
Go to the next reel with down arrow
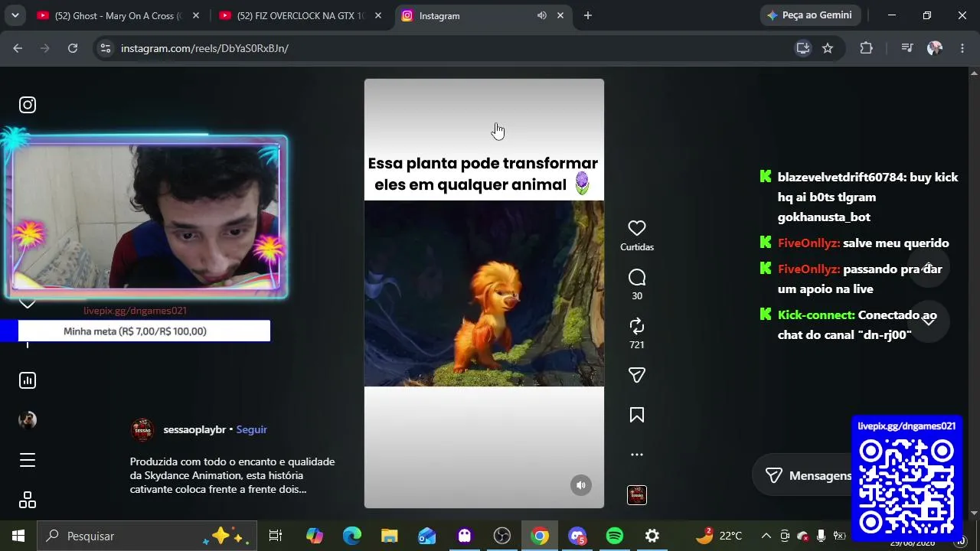tap(929, 321)
